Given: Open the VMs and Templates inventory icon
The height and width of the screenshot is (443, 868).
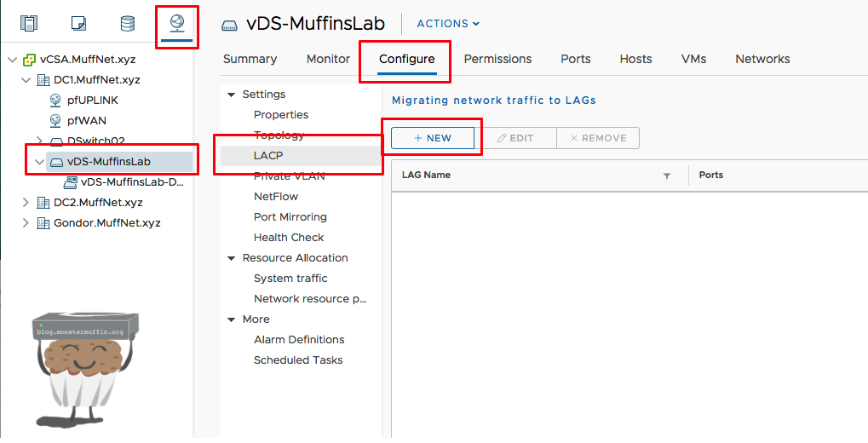Looking at the screenshot, I should point(78,23).
